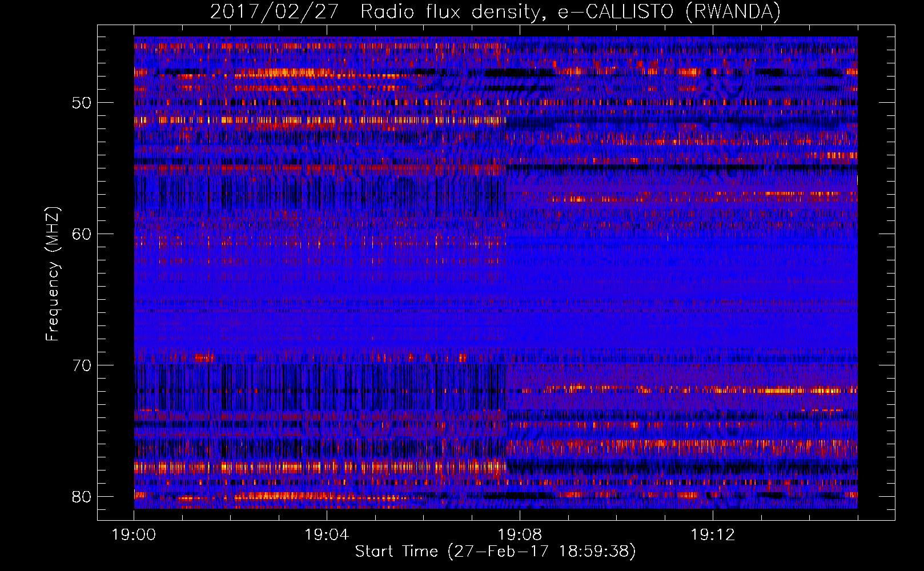Click the 19:00 time tick label
Image resolution: width=924 pixels, height=571 pixels.
(x=134, y=535)
